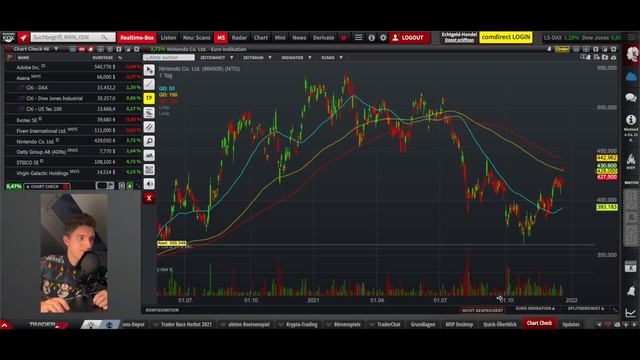The image size is (640, 360).
Task: Open the line chart sidebar icon
Action: (631, 313)
